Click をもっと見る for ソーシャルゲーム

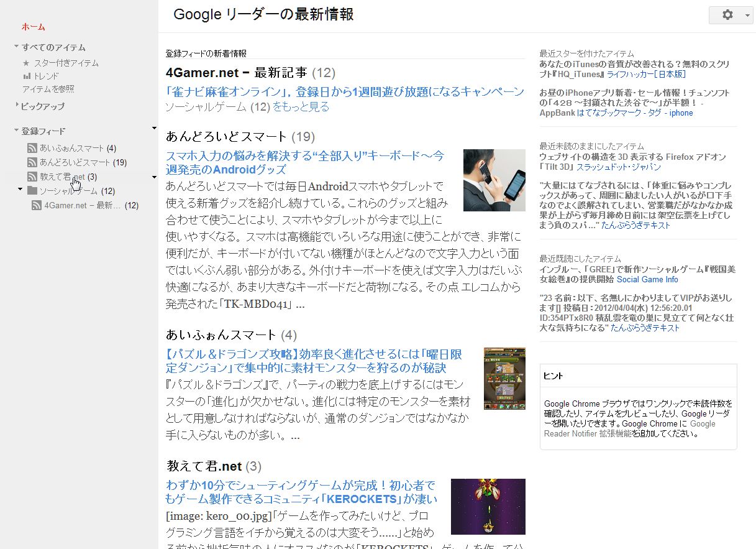click(x=301, y=107)
